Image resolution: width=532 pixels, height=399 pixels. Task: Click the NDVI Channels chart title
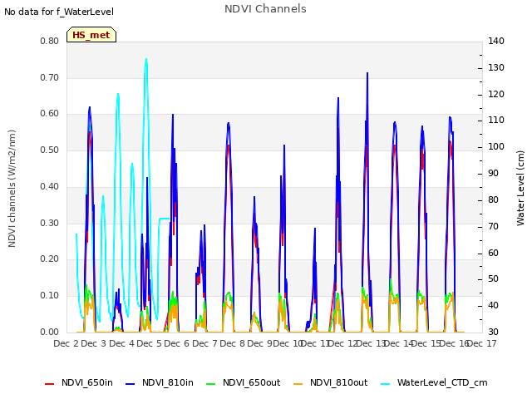tap(265, 9)
